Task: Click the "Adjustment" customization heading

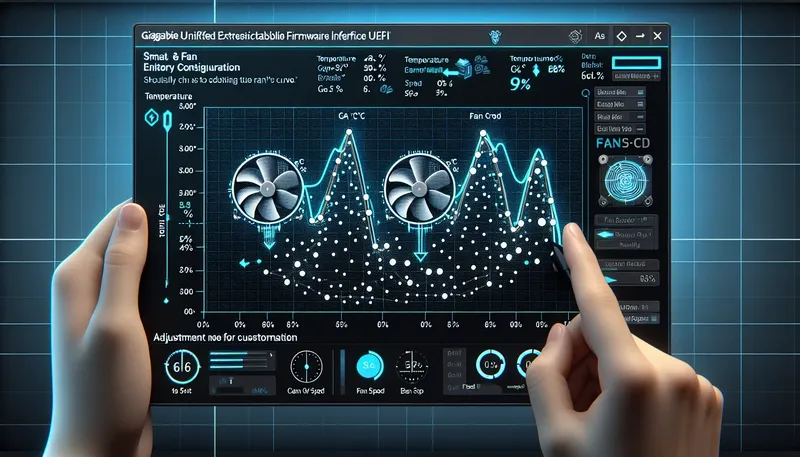Action: click(225, 338)
